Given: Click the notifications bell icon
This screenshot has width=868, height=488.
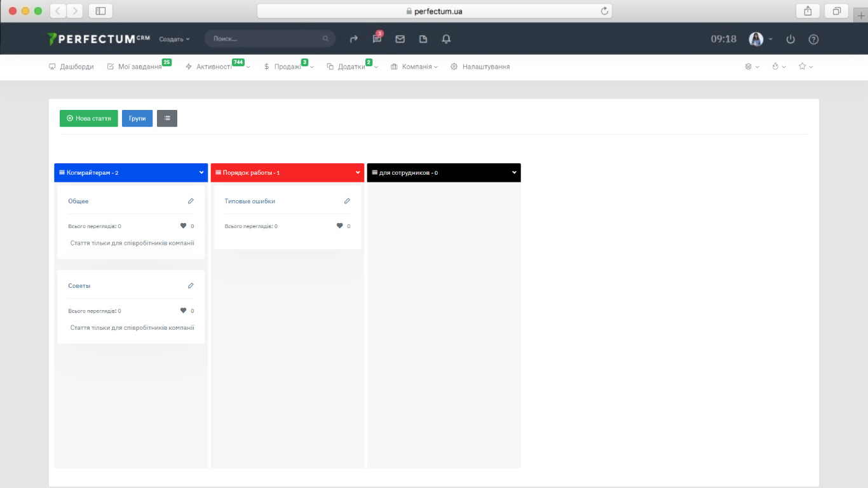Looking at the screenshot, I should (446, 39).
